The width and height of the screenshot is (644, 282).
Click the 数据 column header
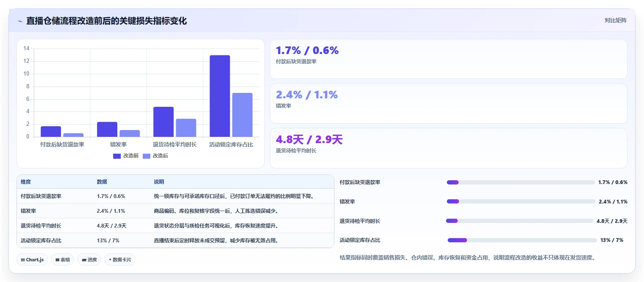102,182
